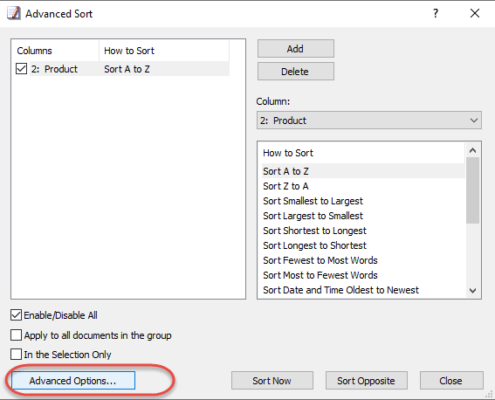Choose Sort Smallest to Largest

click(313, 201)
